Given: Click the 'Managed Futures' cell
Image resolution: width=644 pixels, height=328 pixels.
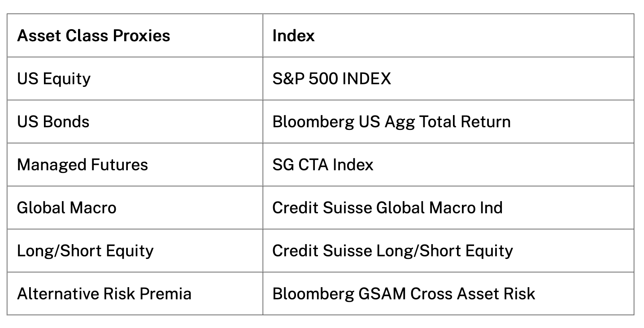Looking at the screenshot, I should tap(82, 165).
